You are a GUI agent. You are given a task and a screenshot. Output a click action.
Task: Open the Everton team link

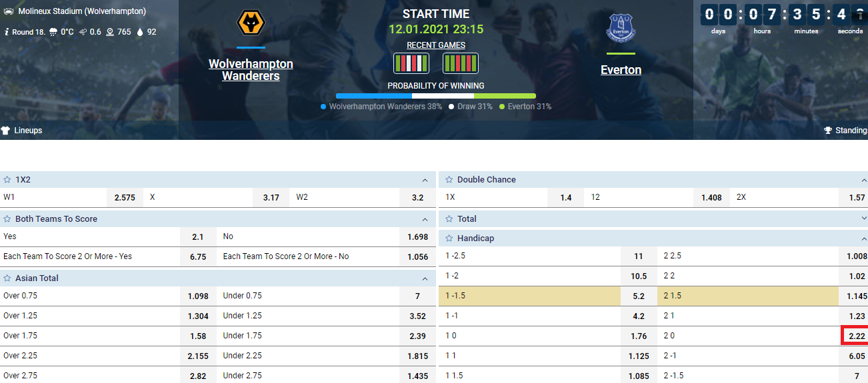tap(621, 70)
